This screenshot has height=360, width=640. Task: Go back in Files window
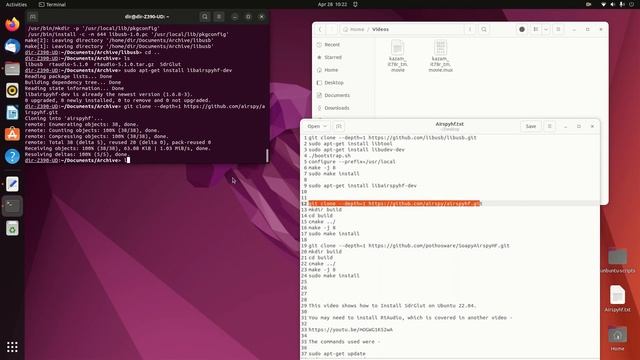point(320,29)
